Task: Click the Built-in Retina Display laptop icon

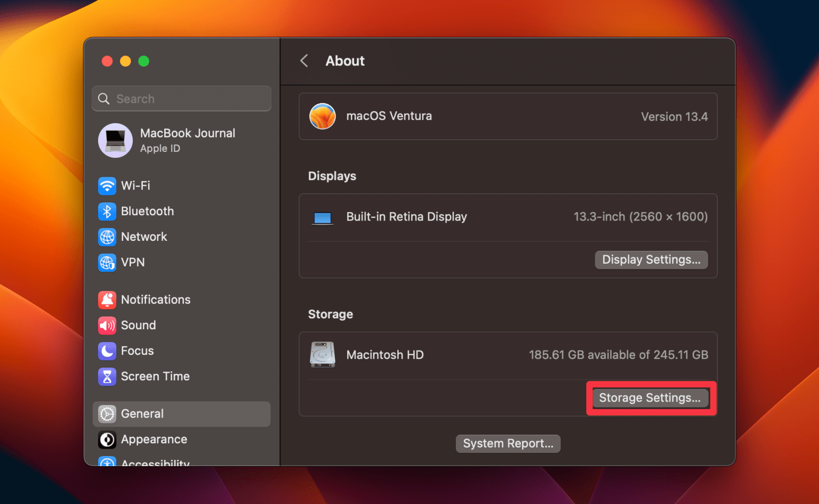Action: [x=322, y=217]
